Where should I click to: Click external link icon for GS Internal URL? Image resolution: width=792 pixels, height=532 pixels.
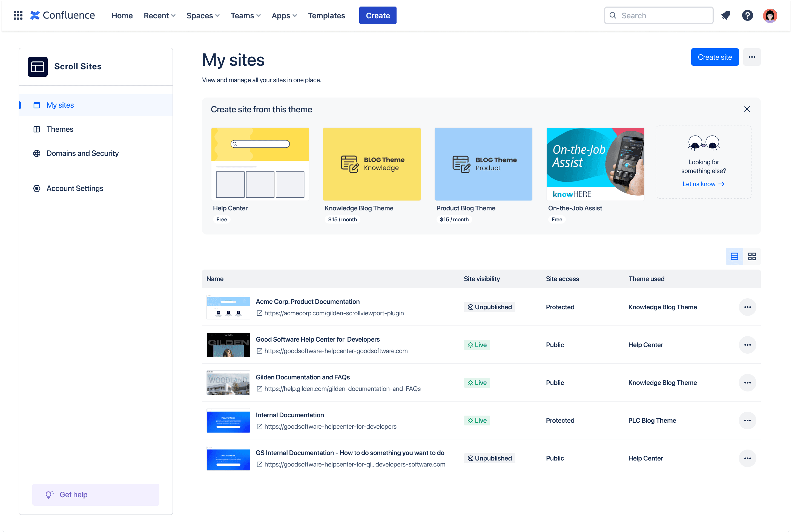tap(259, 464)
